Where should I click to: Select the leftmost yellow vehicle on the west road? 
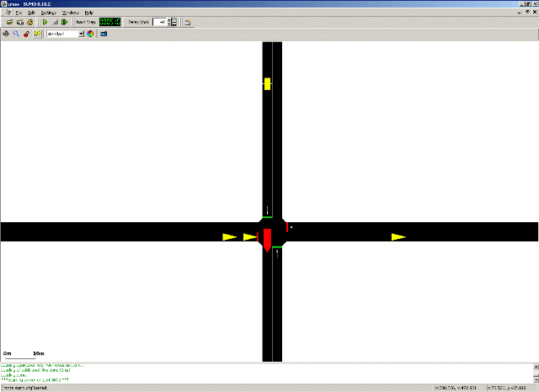(x=230, y=237)
